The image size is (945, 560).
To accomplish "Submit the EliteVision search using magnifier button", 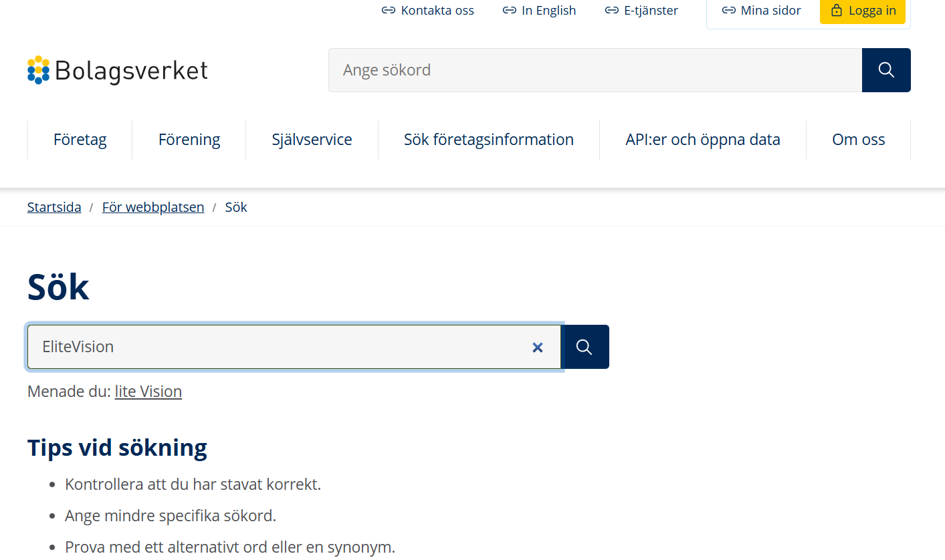I will (x=584, y=347).
